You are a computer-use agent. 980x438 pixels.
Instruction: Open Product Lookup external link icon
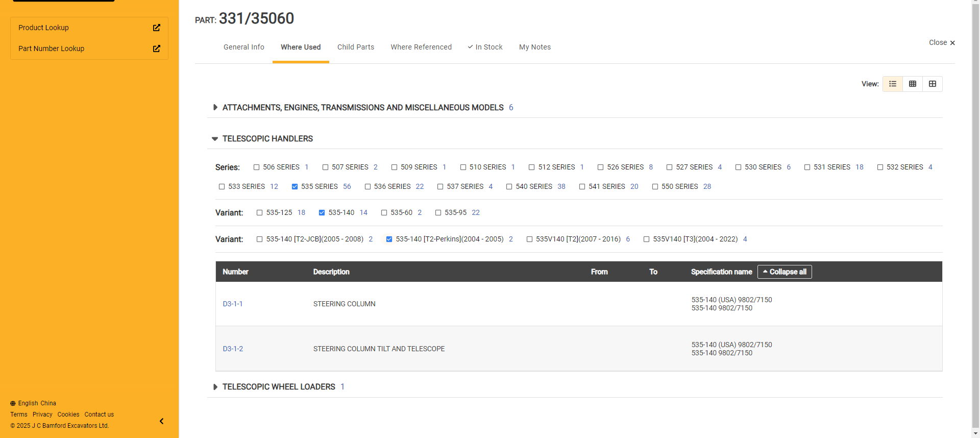(157, 28)
